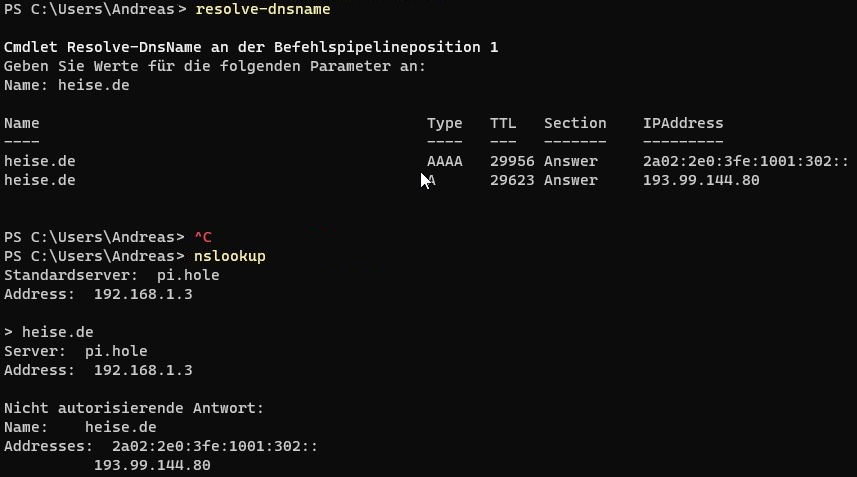The width and height of the screenshot is (857, 477).
Task: Click the TTL value 29956
Action: (x=512, y=161)
